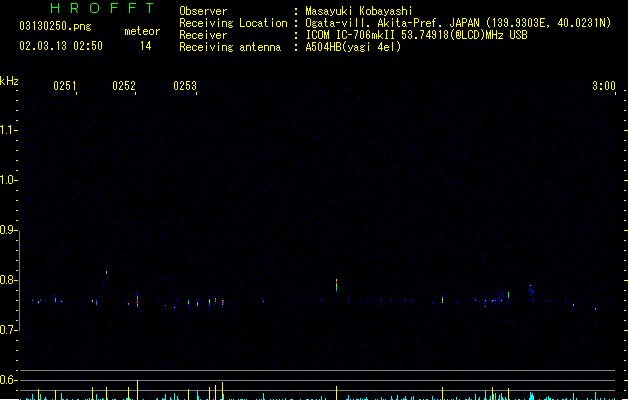Click the 0251 time marker
This screenshot has width=629, height=400.
click(x=65, y=86)
